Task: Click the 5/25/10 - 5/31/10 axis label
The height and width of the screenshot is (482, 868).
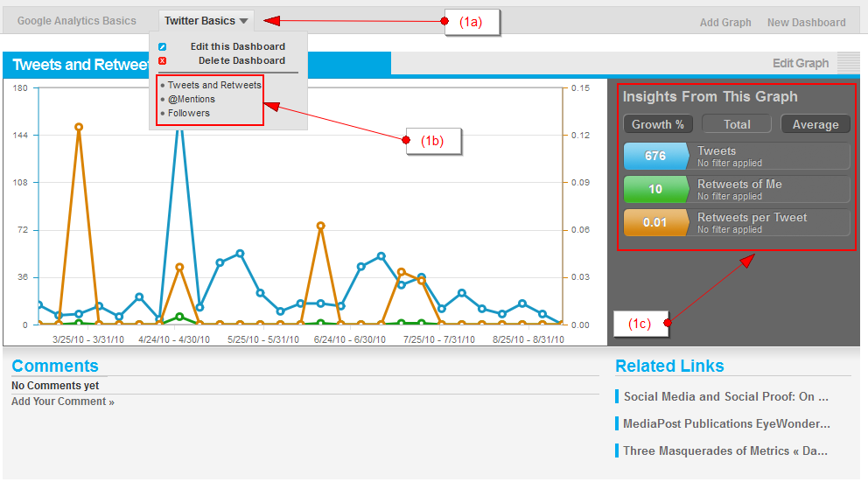Action: tap(263, 339)
